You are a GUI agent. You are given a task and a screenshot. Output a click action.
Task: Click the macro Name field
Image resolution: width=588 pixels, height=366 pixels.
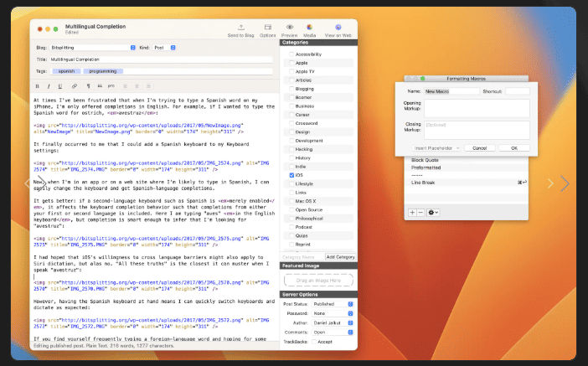[451, 91]
